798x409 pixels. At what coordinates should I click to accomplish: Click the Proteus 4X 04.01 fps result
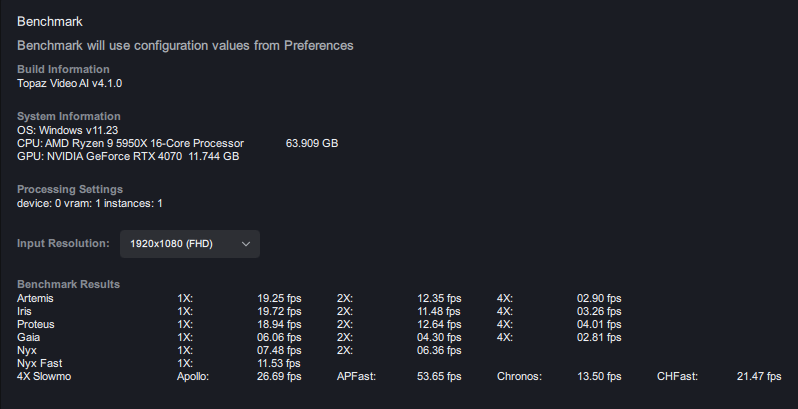[x=599, y=324]
